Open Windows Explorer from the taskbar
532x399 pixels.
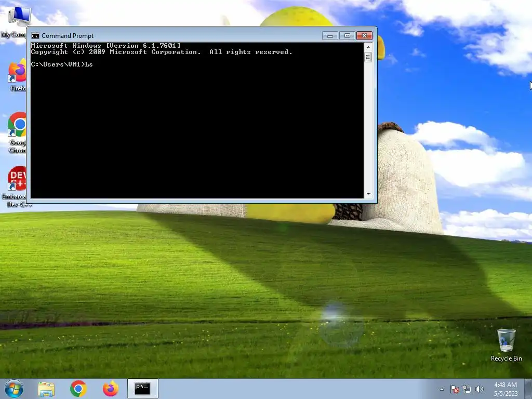click(x=46, y=389)
